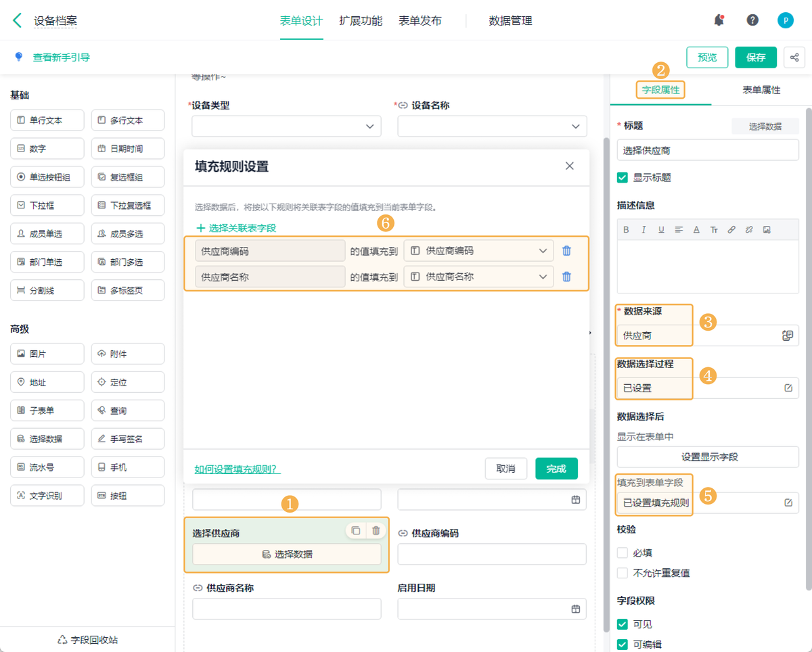Switch to the 表单属性 tab

761,89
